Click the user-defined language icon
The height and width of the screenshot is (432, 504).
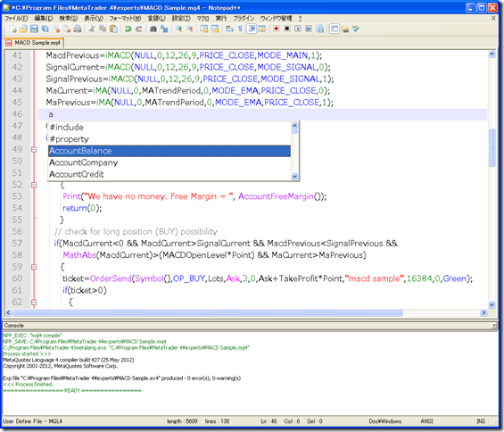tap(262, 29)
